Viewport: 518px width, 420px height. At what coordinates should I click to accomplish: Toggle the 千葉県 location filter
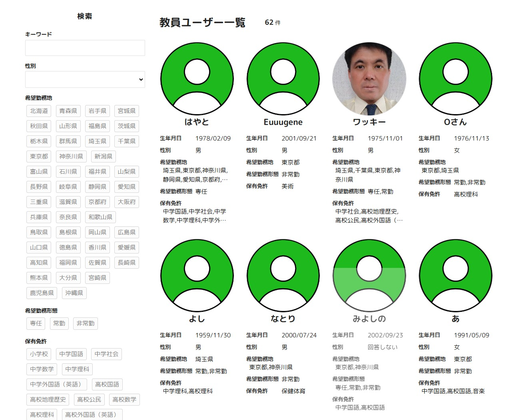click(127, 141)
